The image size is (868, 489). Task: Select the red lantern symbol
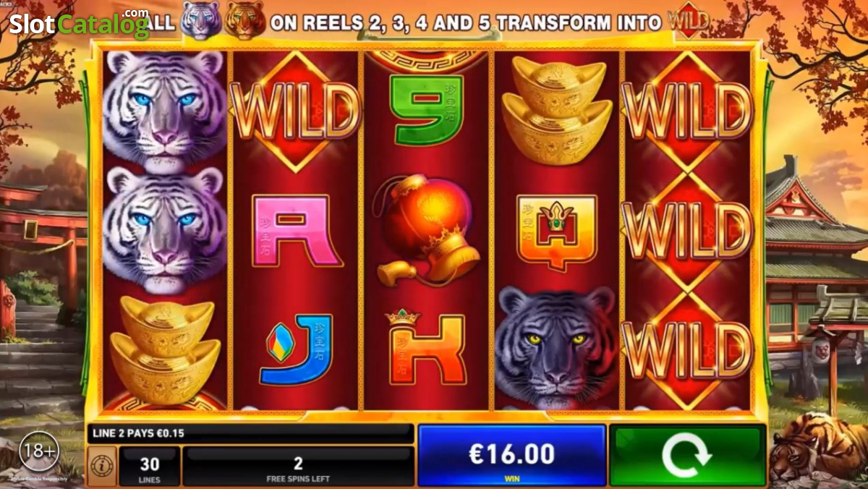click(425, 230)
